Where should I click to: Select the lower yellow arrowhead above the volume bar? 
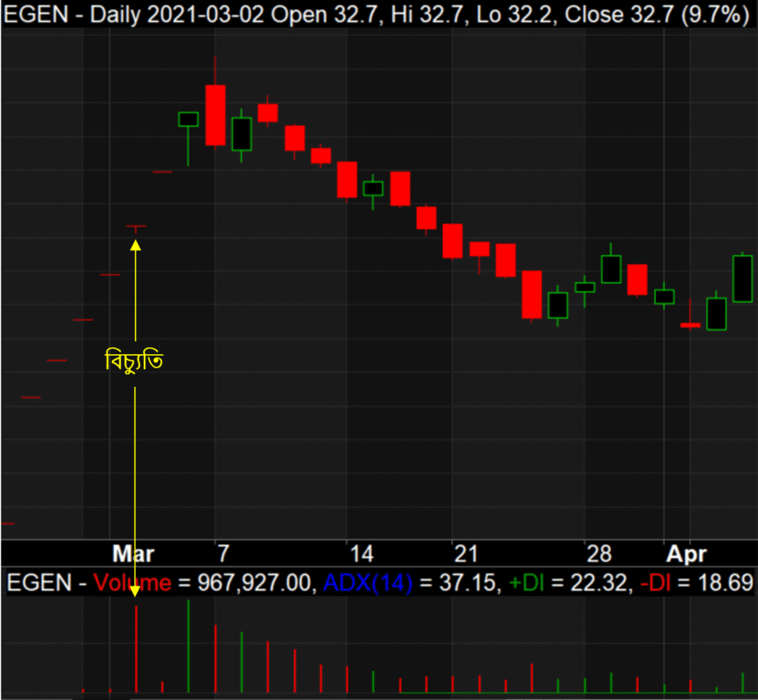click(x=136, y=591)
